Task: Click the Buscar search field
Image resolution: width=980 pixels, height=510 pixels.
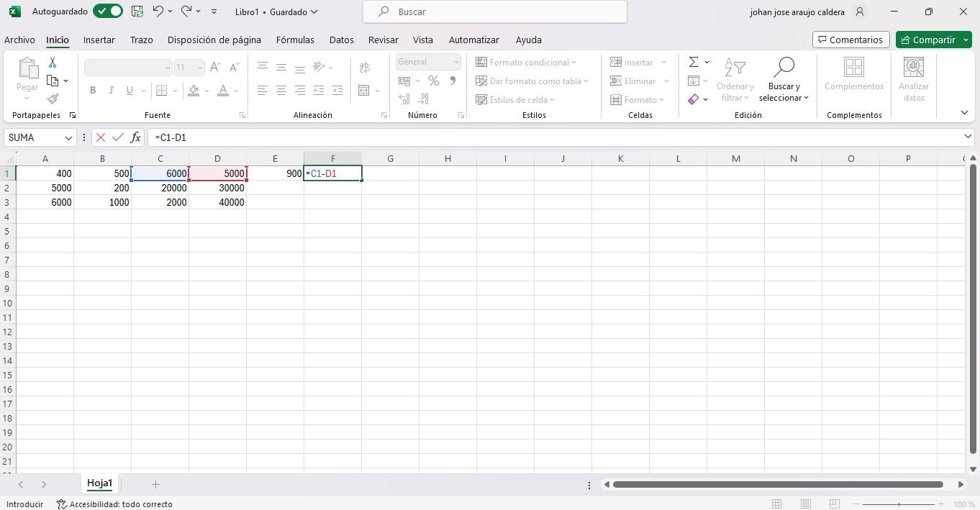Action: click(x=495, y=12)
